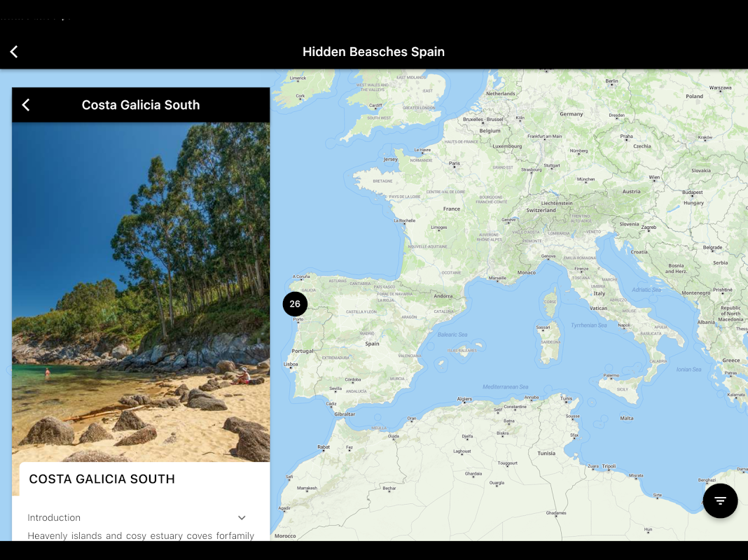The image size is (748, 560).
Task: Click the Portugal label on the map
Action: click(x=303, y=351)
